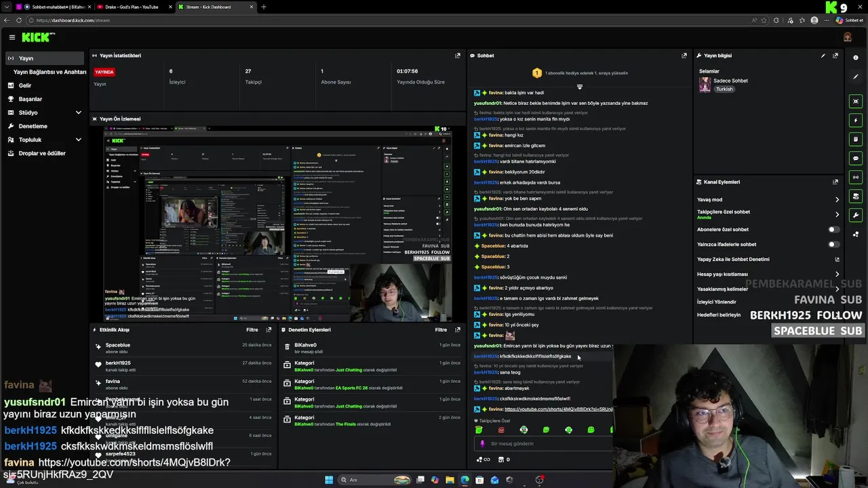The height and width of the screenshot is (488, 868).
Task: Click the shop icon under the message box
Action: click(501, 460)
